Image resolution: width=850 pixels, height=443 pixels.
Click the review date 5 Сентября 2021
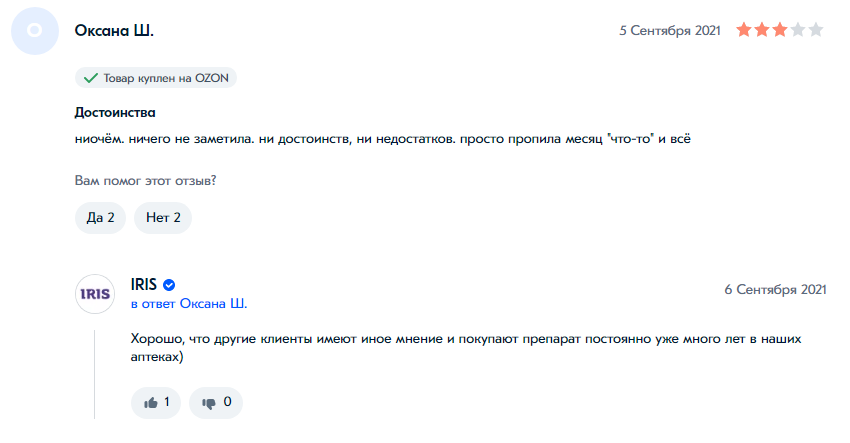click(x=669, y=31)
